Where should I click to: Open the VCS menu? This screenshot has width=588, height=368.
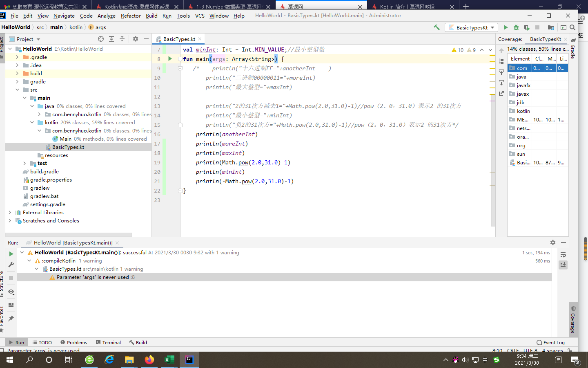tap(200, 16)
